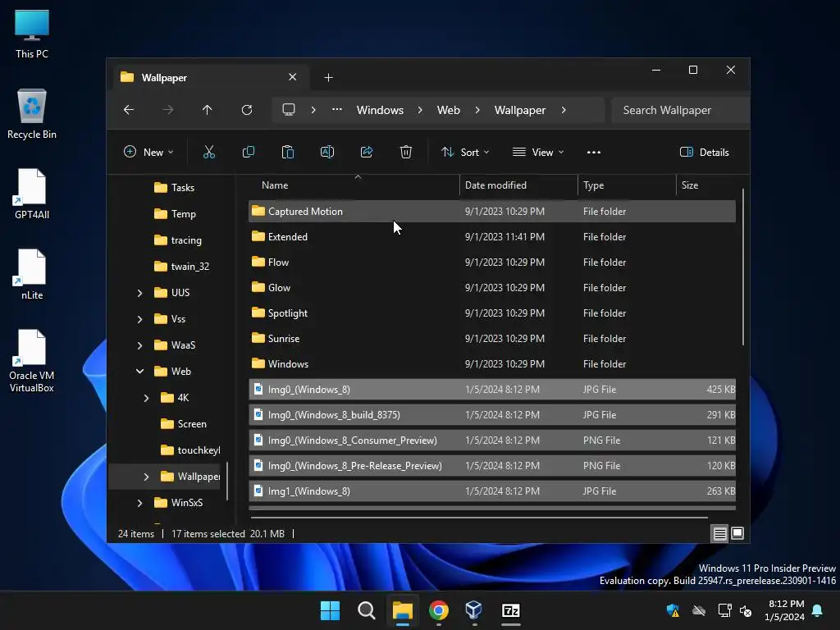Viewport: 840px width, 630px height.
Task: Select the Captured Motion folder
Action: tap(492, 212)
